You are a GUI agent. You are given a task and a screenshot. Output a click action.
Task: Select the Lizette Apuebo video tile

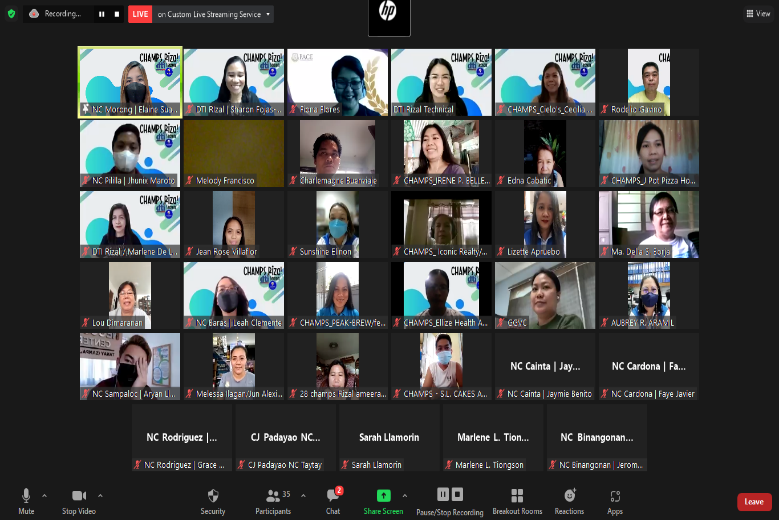[545, 224]
